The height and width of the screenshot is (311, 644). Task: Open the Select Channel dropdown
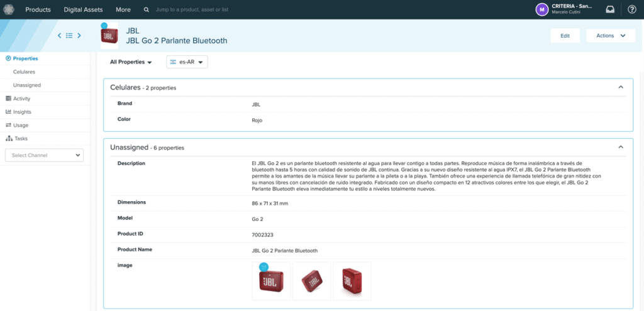44,155
